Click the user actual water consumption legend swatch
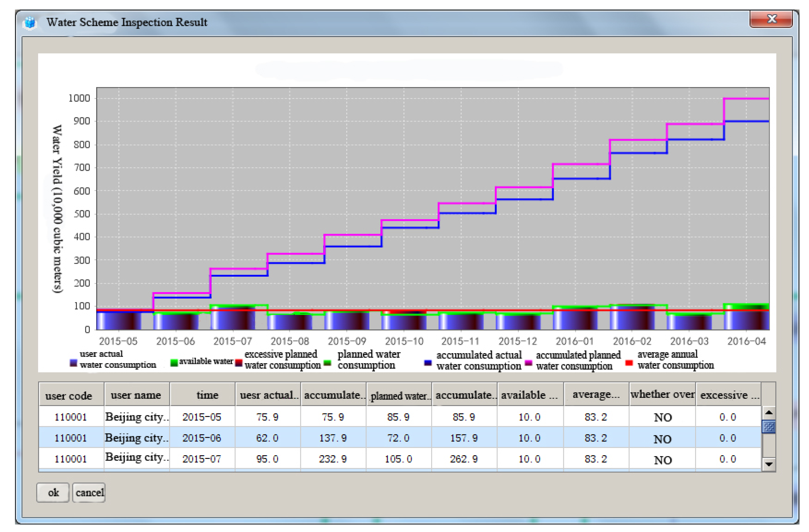 pos(74,363)
